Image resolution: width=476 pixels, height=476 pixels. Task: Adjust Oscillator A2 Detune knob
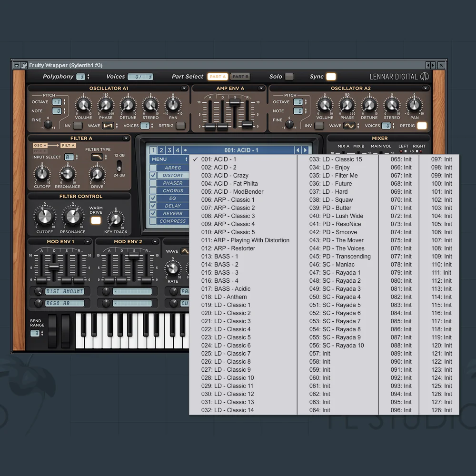369,105
